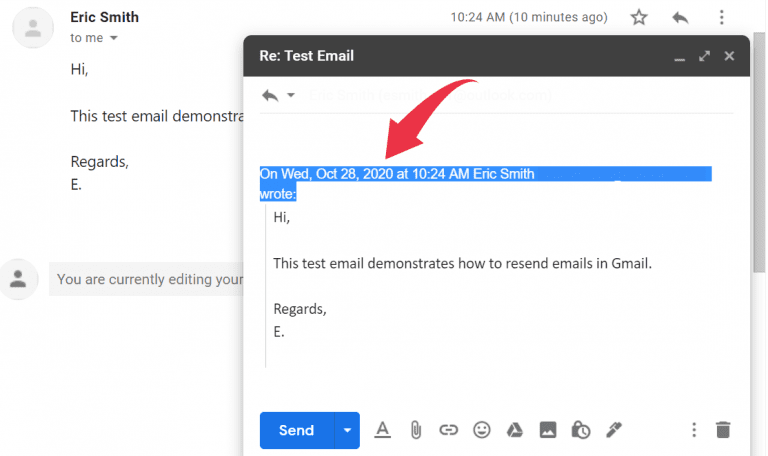Viewport: 768px width, 456px height.
Task: Attach a file using the paperclip icon
Action: (415, 430)
